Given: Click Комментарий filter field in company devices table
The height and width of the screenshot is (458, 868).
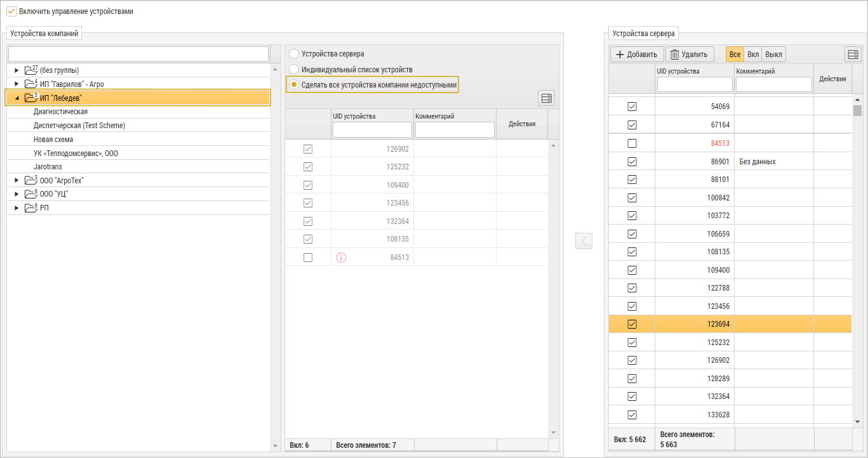Looking at the screenshot, I should [x=455, y=130].
